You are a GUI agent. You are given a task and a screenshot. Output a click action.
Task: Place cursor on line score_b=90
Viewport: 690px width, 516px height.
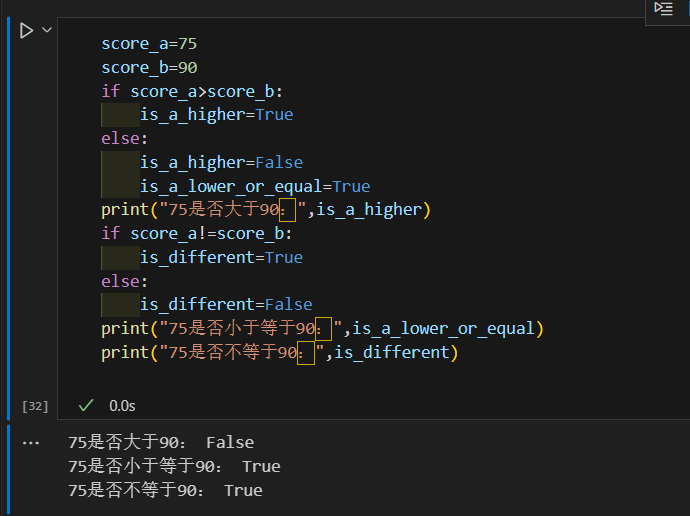pos(149,67)
